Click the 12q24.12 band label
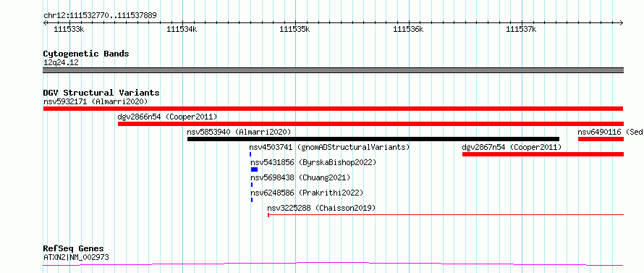The height and width of the screenshot is (273, 644). [x=61, y=63]
